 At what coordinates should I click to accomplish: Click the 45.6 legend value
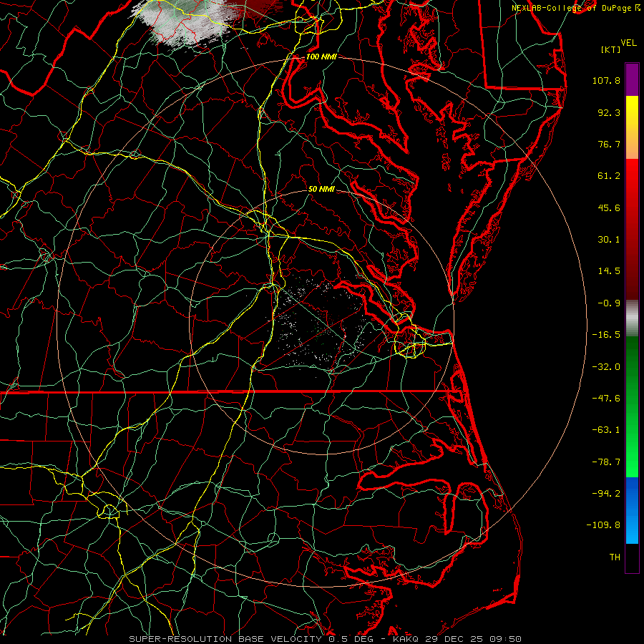[x=609, y=208]
